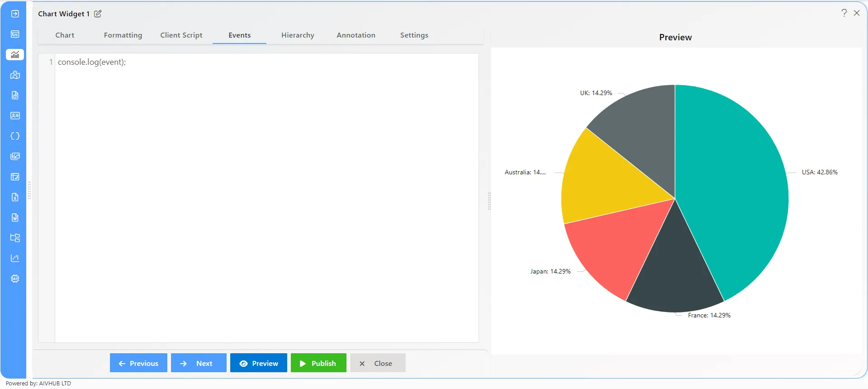Image resolution: width=868 pixels, height=389 pixels.
Task: Open the Client Script tab
Action: pyautogui.click(x=181, y=35)
